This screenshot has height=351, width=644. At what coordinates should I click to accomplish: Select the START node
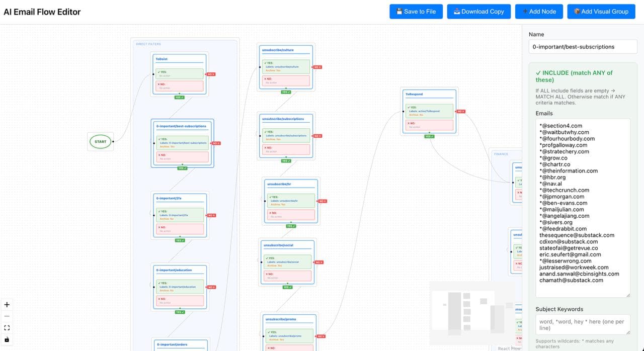pos(101,142)
